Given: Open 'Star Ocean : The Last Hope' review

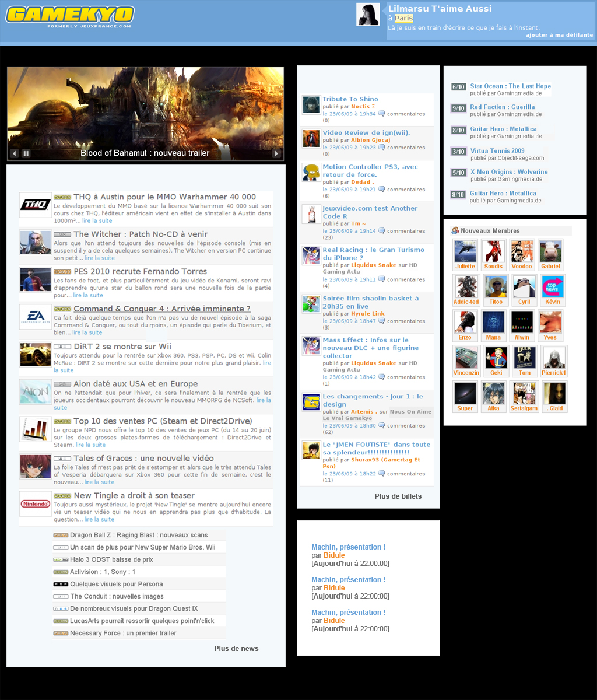Looking at the screenshot, I should pyautogui.click(x=511, y=86).
